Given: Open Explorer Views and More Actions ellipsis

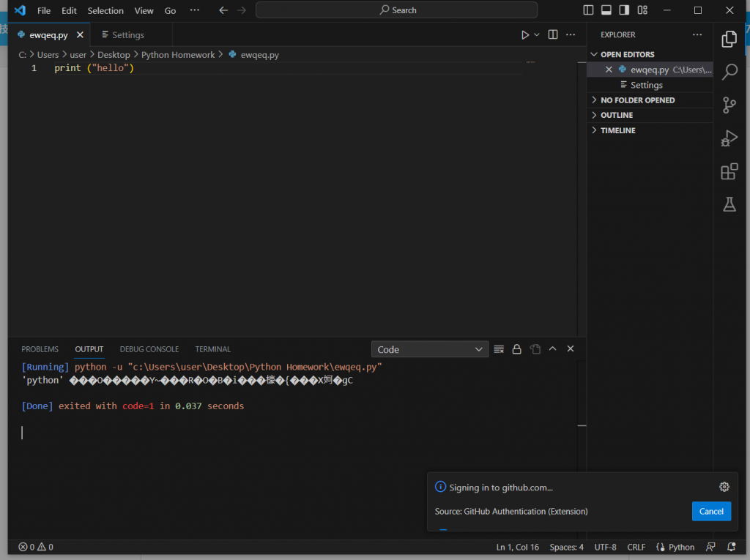Looking at the screenshot, I should (x=697, y=34).
